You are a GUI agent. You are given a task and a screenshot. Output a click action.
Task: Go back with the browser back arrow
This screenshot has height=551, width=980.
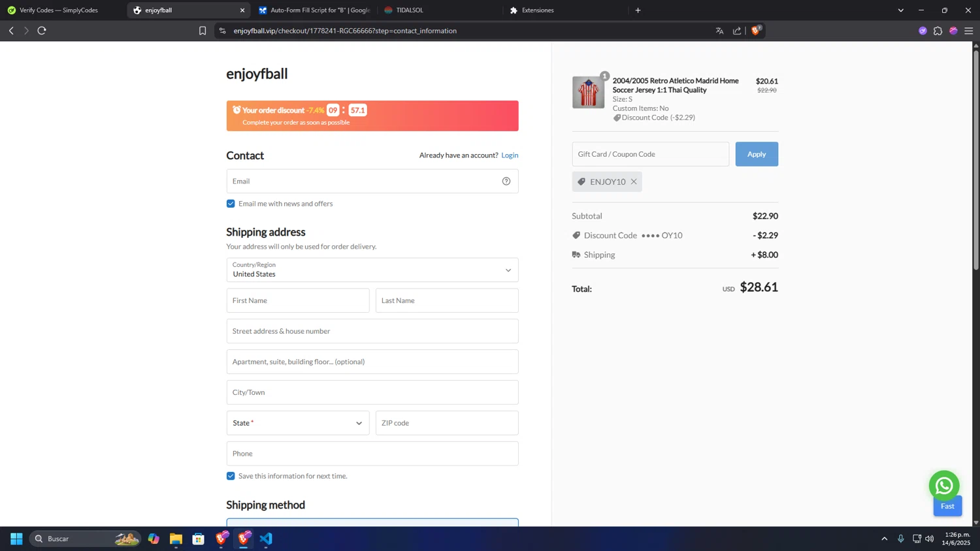(x=11, y=31)
